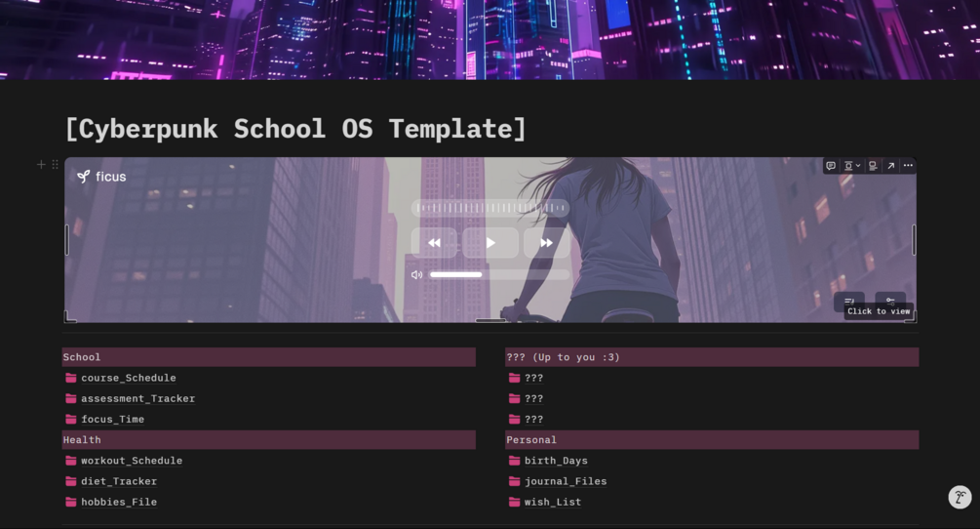Screen dimensions: 980x529
Task: Click the ficus logo
Action: [x=101, y=177]
